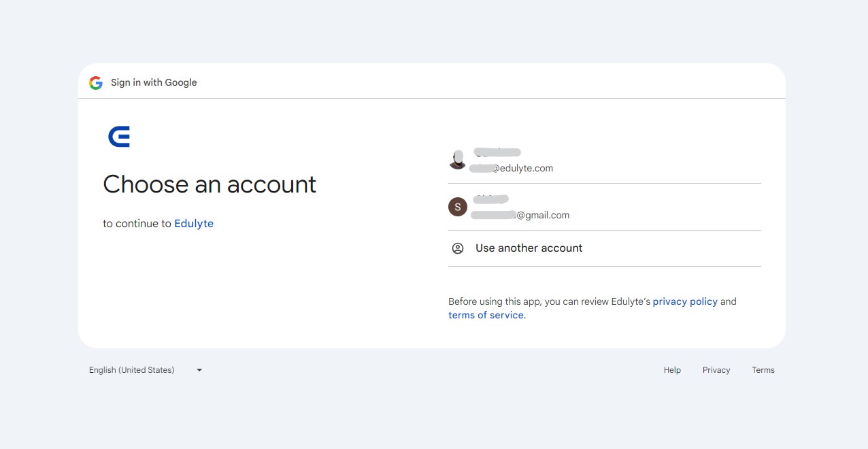This screenshot has height=449, width=868.
Task: Select the account ending in @edulyte.com
Action: click(x=605, y=160)
